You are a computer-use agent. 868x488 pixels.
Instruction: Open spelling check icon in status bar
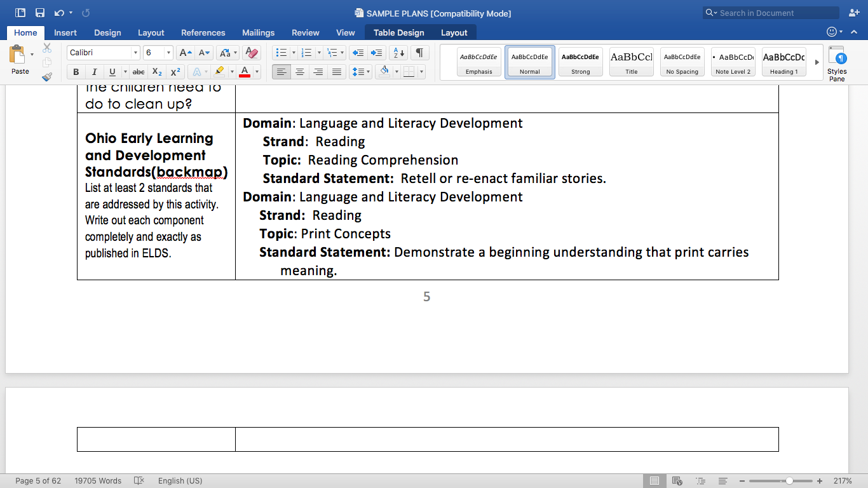click(x=140, y=481)
